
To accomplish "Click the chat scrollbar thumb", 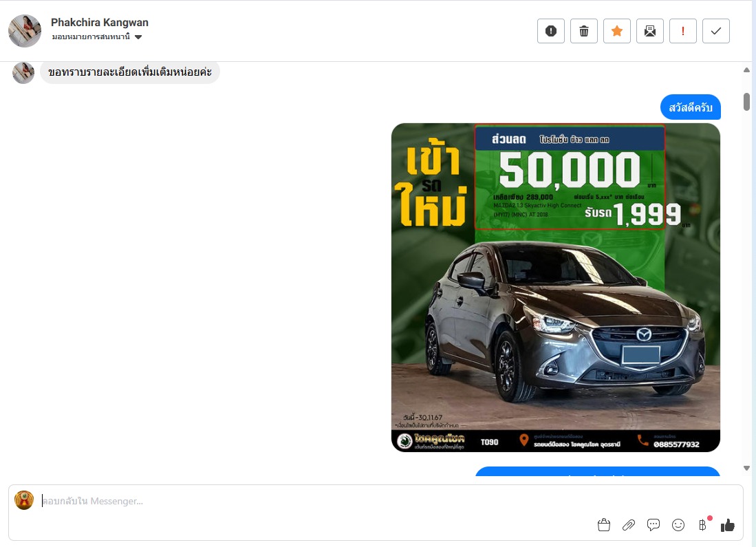I will (746, 102).
